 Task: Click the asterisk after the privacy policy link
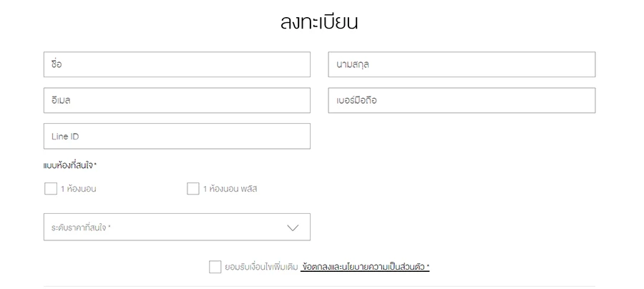pos(428,266)
